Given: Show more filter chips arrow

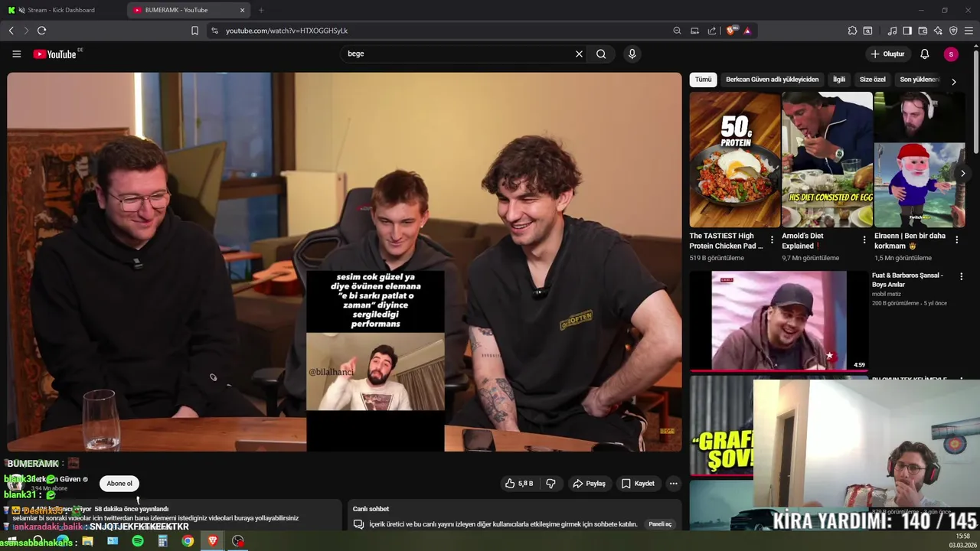Looking at the screenshot, I should coord(953,81).
